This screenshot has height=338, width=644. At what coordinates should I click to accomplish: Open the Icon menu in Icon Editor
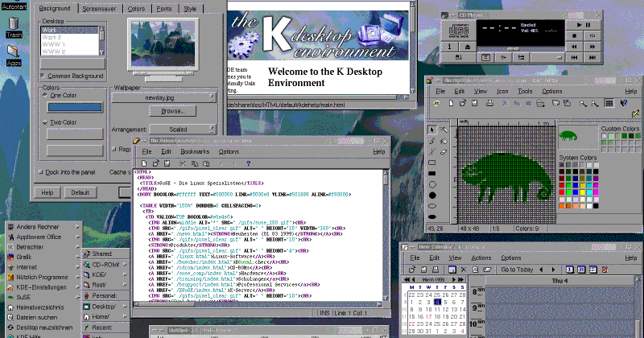click(502, 91)
